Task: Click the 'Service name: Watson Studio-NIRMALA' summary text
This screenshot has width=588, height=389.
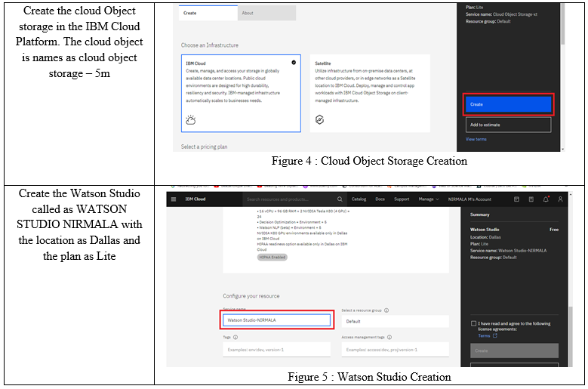Action: [x=508, y=251]
